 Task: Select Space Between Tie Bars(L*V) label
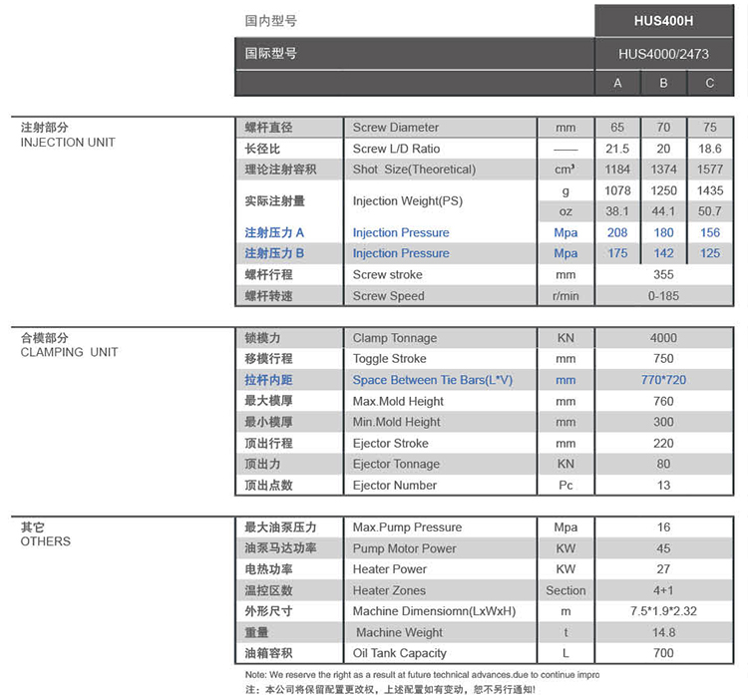coord(433,380)
